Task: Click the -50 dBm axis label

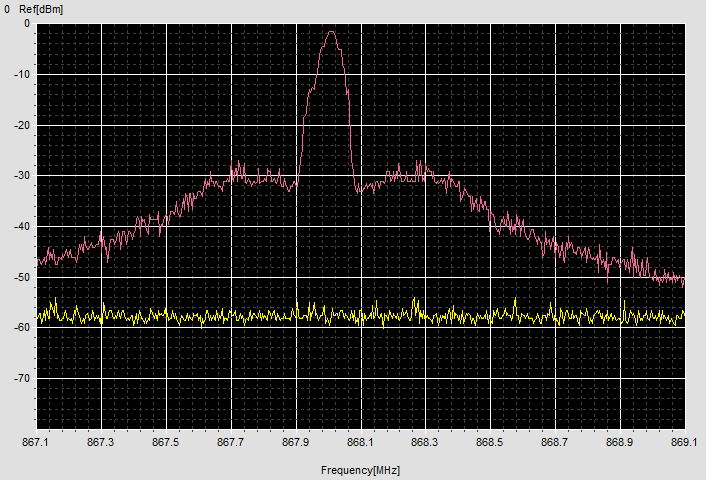Action: point(22,277)
